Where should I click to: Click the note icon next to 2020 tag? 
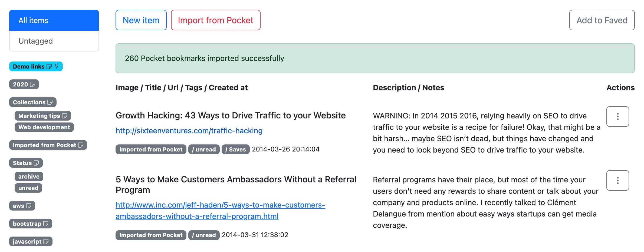(32, 85)
